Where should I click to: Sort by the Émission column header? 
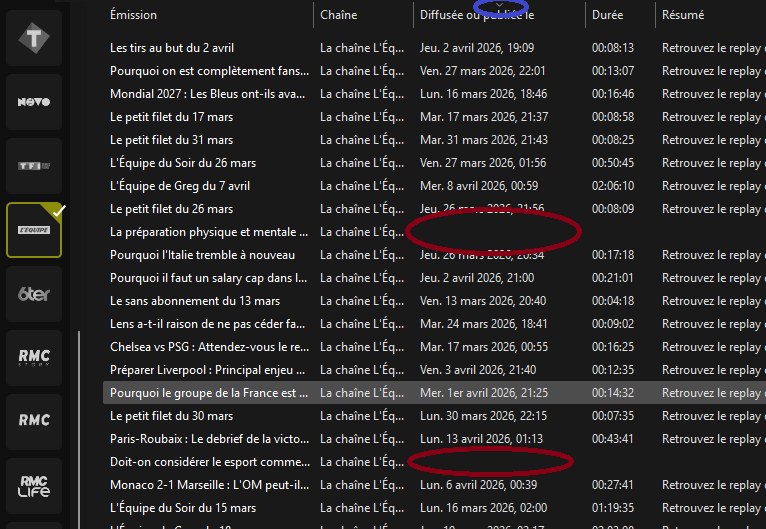tap(133, 15)
